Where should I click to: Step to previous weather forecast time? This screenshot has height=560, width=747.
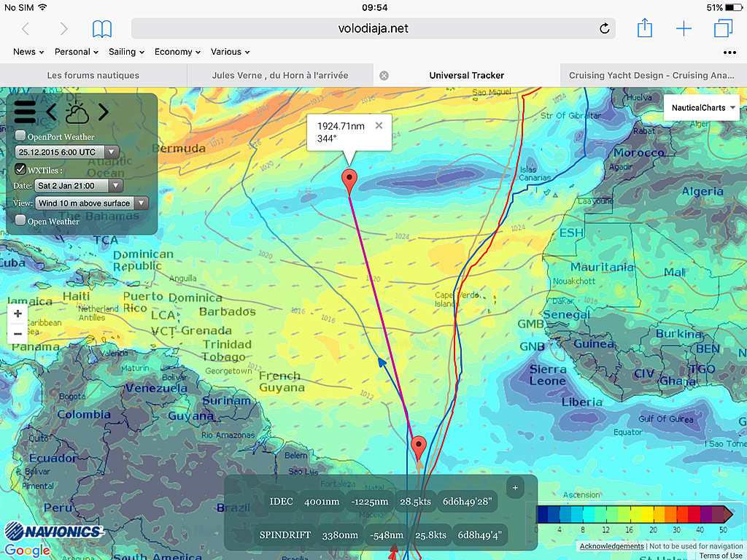52,112
